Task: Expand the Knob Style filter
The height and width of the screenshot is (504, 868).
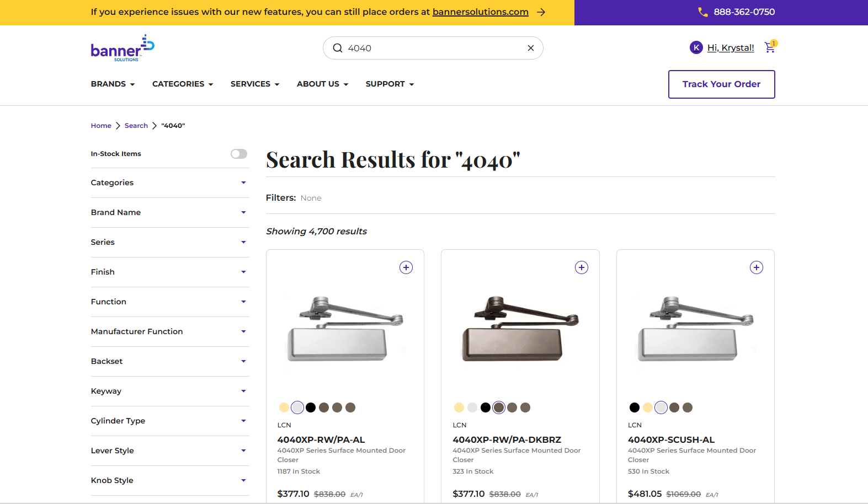Action: point(170,480)
